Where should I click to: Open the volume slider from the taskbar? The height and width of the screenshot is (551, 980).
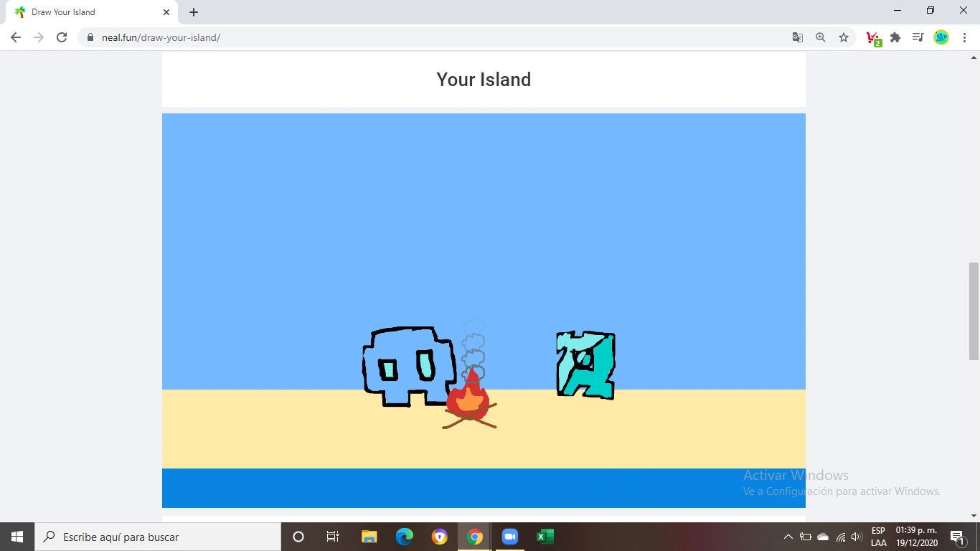[856, 536]
